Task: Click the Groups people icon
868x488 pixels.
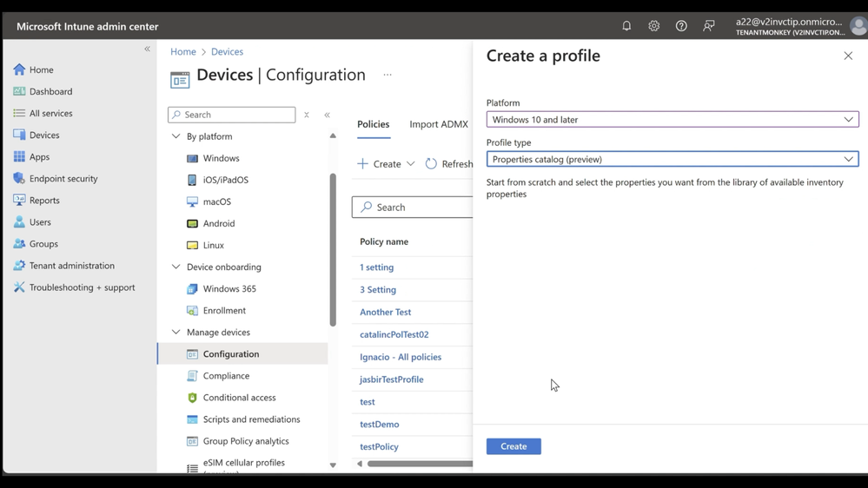Action: [x=19, y=243]
